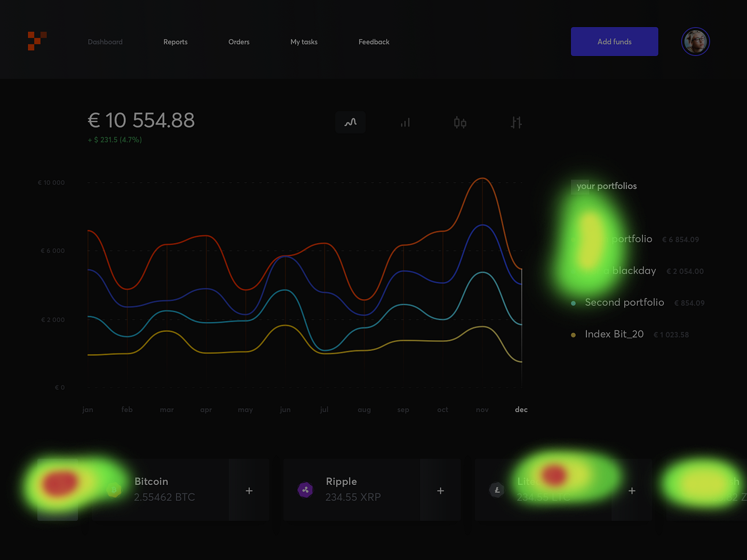Image resolution: width=747 pixels, height=560 pixels.
Task: Add more Ripple with the plus button
Action: 440,490
